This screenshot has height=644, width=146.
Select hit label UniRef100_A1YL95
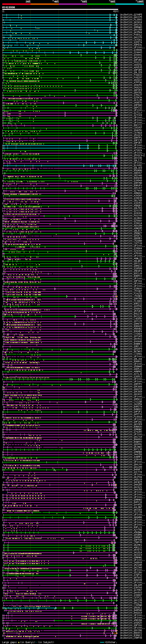pos(131,100)
